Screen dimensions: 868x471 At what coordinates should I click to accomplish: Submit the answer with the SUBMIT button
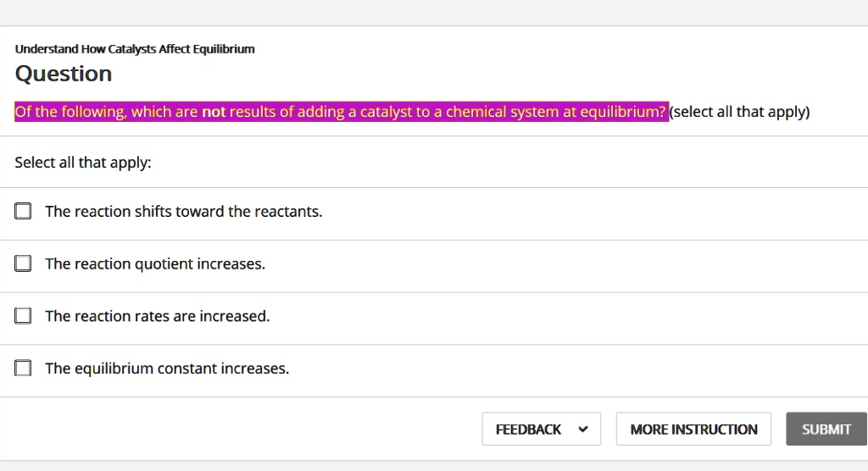(x=826, y=429)
